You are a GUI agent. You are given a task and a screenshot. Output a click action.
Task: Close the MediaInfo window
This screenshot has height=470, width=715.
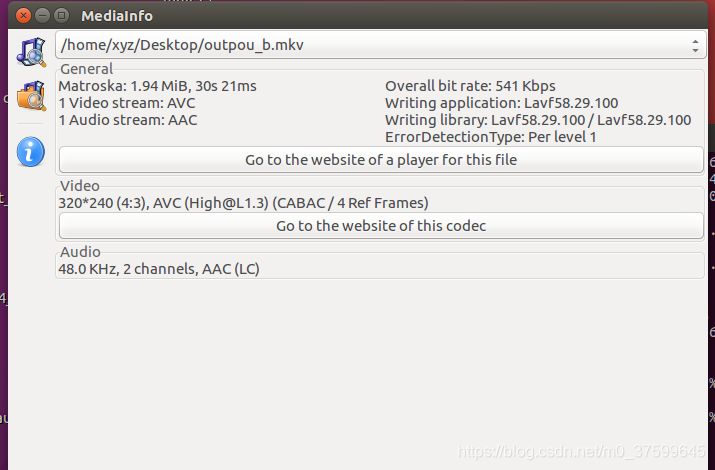(23, 16)
